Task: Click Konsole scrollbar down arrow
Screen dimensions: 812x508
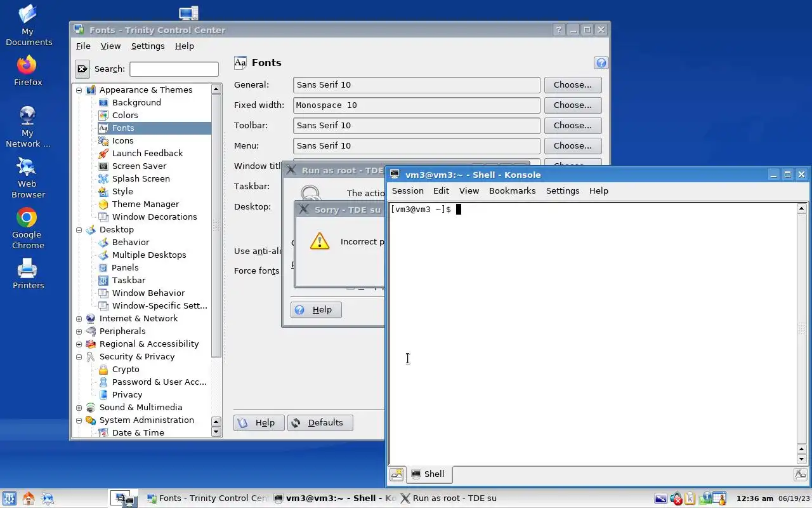Action: click(802, 459)
